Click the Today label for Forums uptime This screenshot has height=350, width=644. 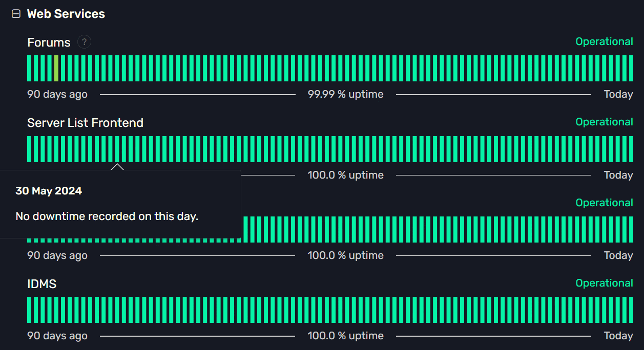(x=618, y=94)
